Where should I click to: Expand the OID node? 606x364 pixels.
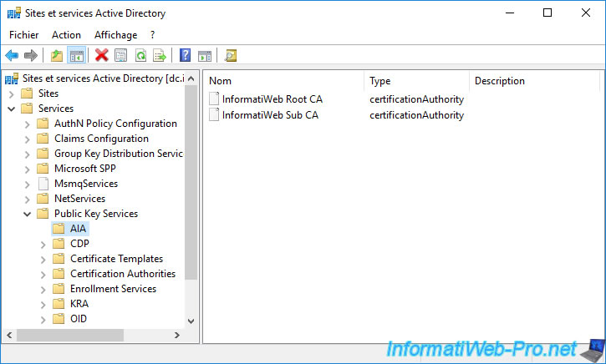43,320
